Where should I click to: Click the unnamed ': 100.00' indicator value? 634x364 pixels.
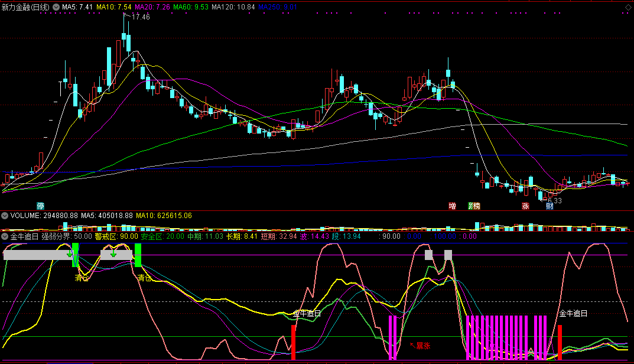tap(443, 236)
